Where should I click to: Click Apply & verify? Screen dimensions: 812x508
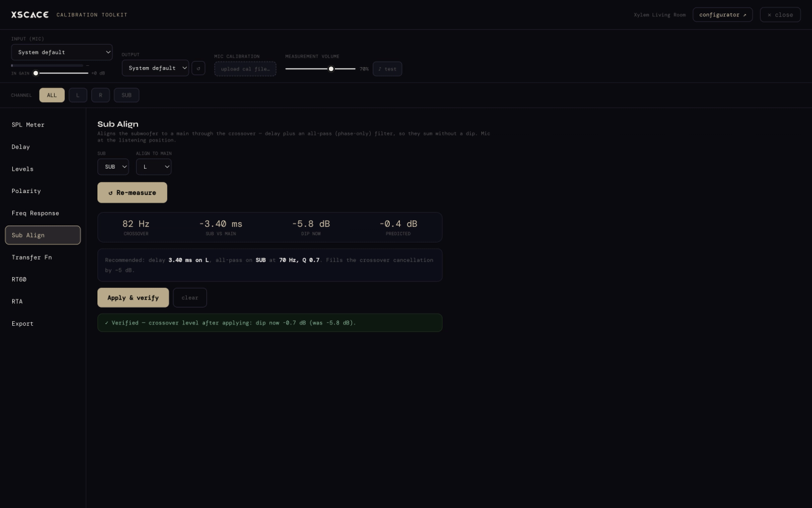pyautogui.click(x=133, y=297)
